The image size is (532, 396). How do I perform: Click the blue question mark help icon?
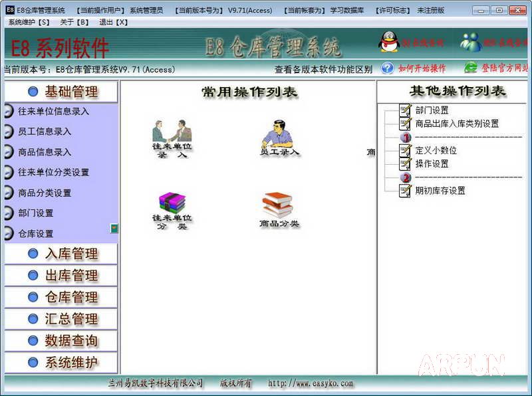pyautogui.click(x=387, y=68)
